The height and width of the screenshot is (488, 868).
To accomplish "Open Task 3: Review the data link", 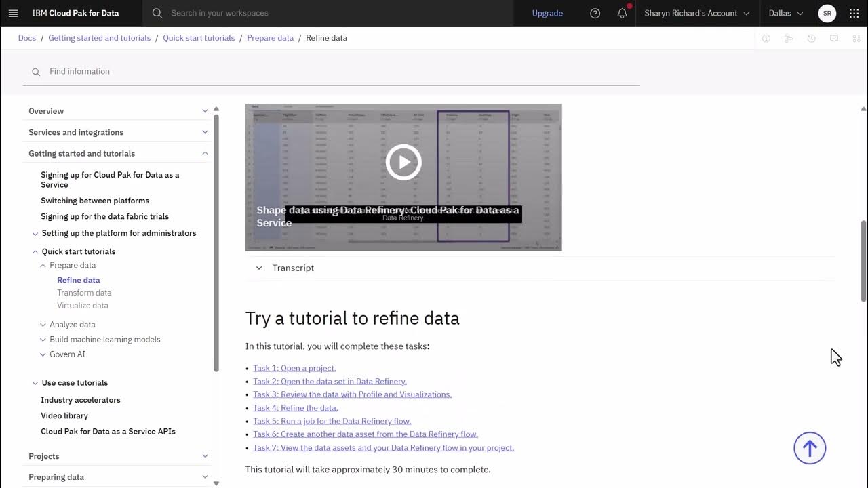I will click(352, 394).
